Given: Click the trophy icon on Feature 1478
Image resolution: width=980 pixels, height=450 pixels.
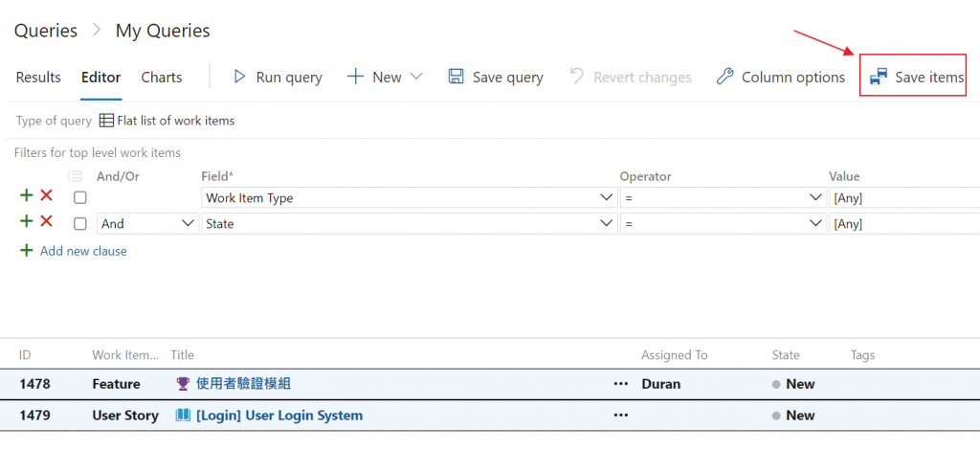Looking at the screenshot, I should [183, 384].
